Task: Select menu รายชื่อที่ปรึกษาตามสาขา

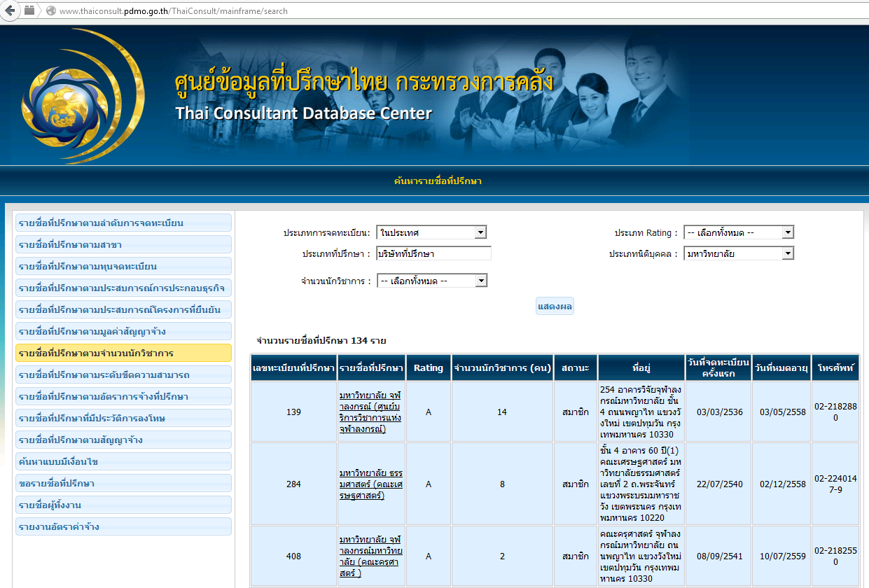Action: point(123,245)
